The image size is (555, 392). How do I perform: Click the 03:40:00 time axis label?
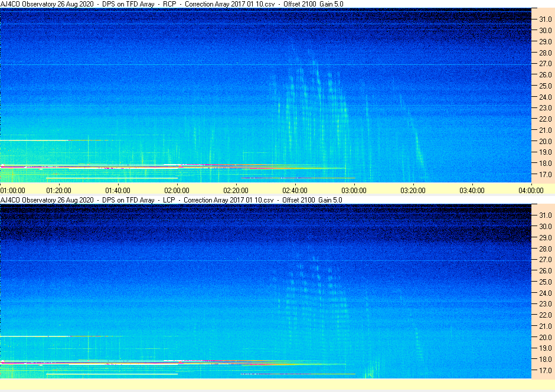pos(472,190)
